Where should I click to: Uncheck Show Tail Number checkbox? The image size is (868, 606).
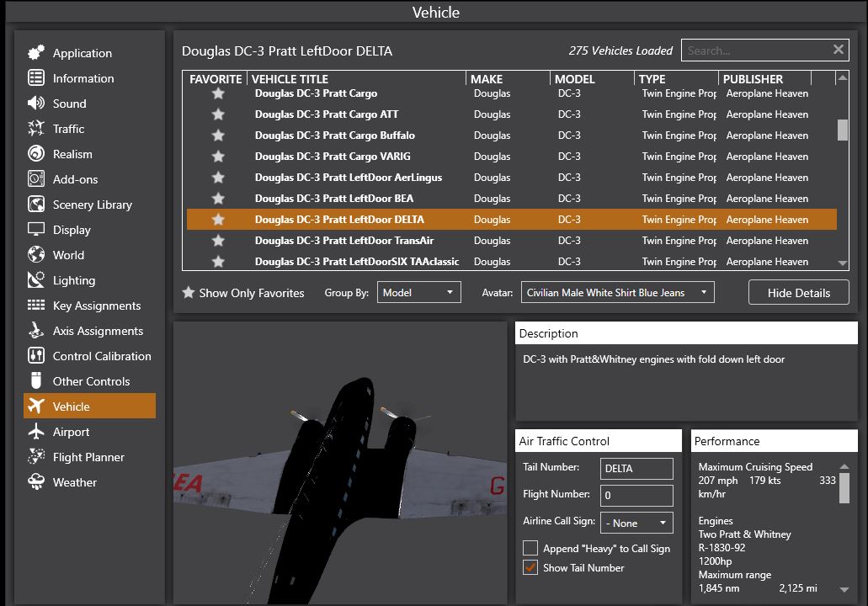pyautogui.click(x=530, y=567)
